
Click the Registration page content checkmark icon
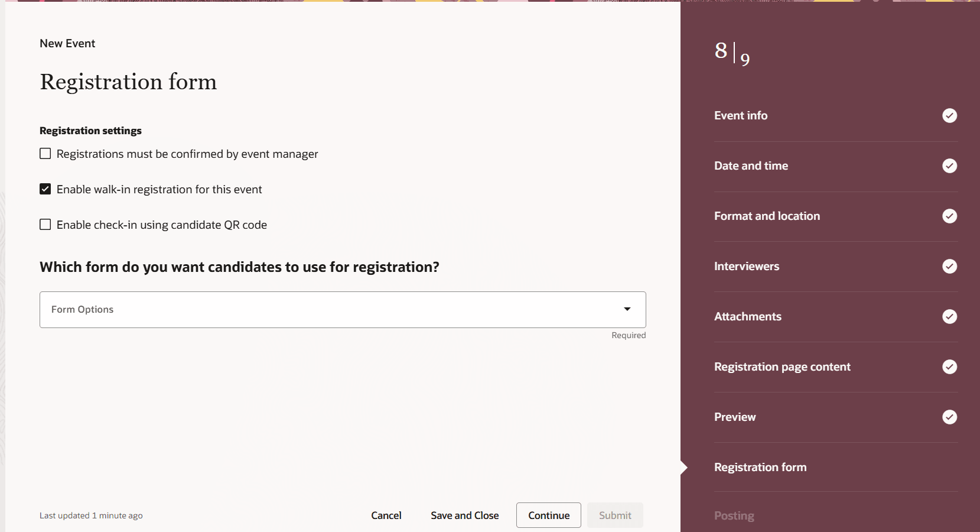click(949, 366)
